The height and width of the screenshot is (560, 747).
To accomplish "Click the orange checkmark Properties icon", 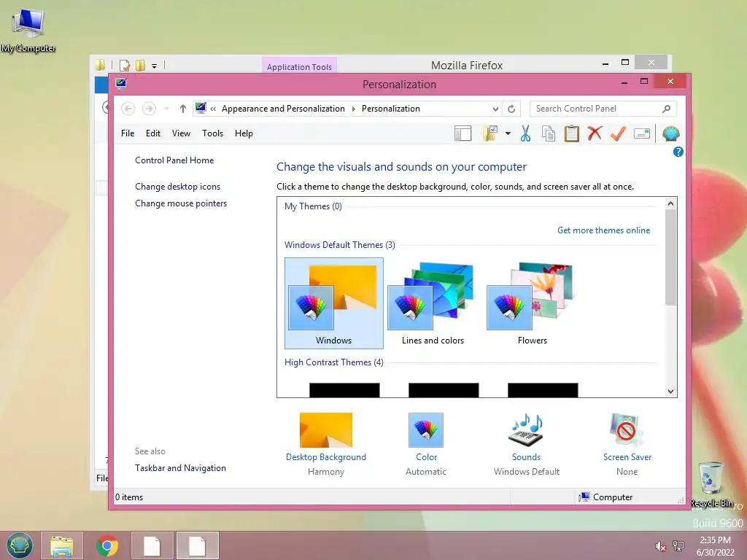I will point(618,134).
